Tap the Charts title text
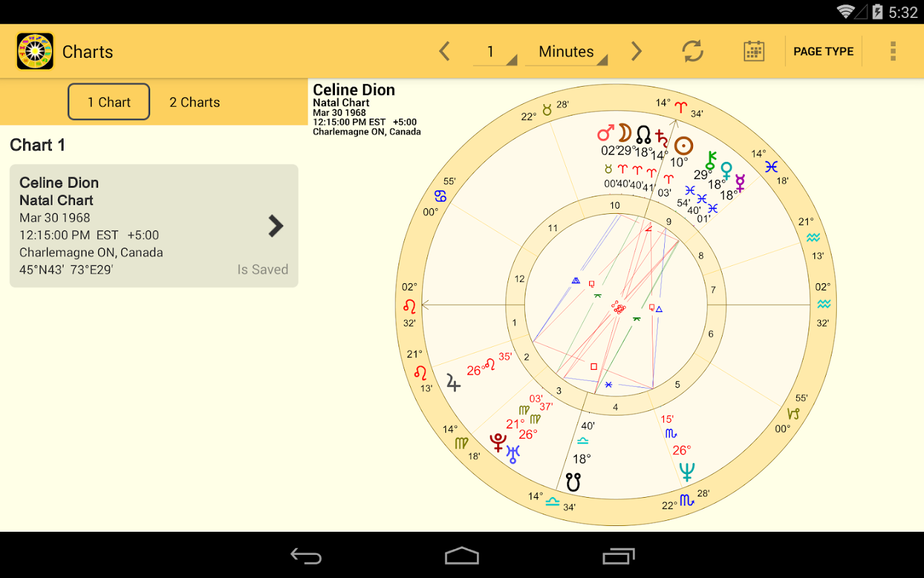 tap(88, 52)
